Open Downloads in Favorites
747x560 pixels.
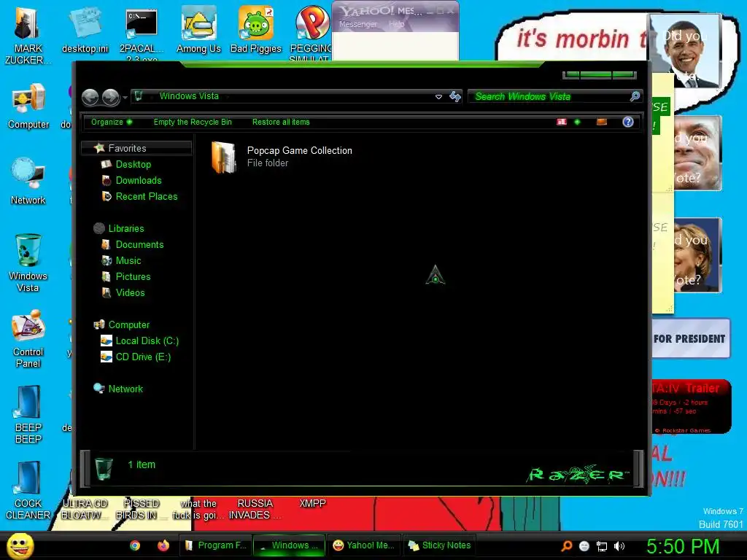(138, 181)
